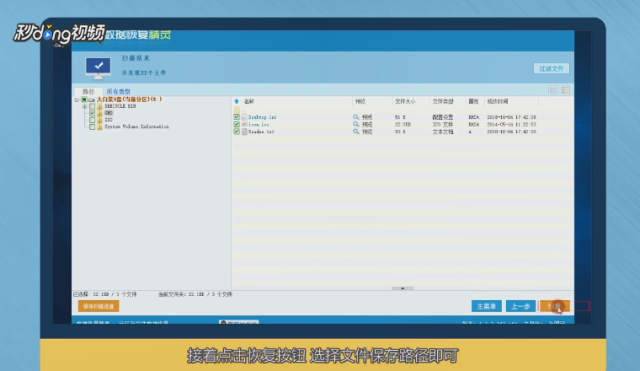Click the 恢复 (Recover) button
Screen dimensions: 640x371
pos(555,306)
